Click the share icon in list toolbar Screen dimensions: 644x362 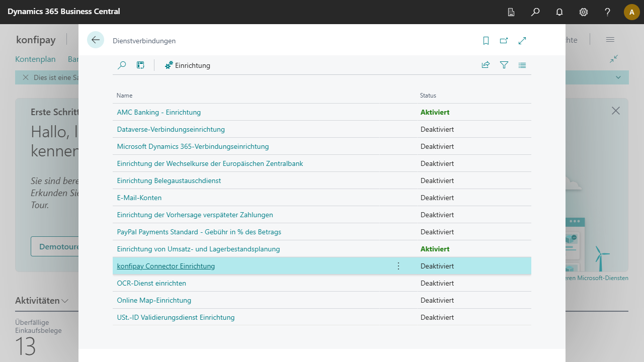click(486, 65)
